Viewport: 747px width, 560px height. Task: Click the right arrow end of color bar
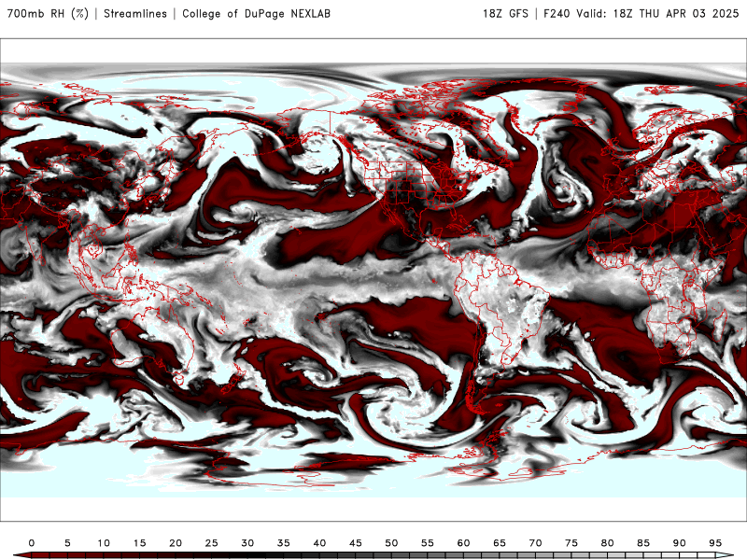[725, 555]
